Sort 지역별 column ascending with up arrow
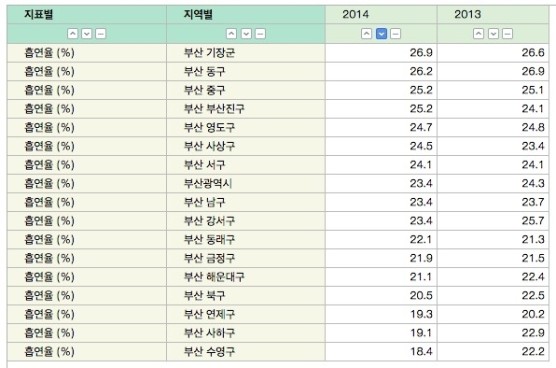The image size is (556, 368). coord(232,34)
